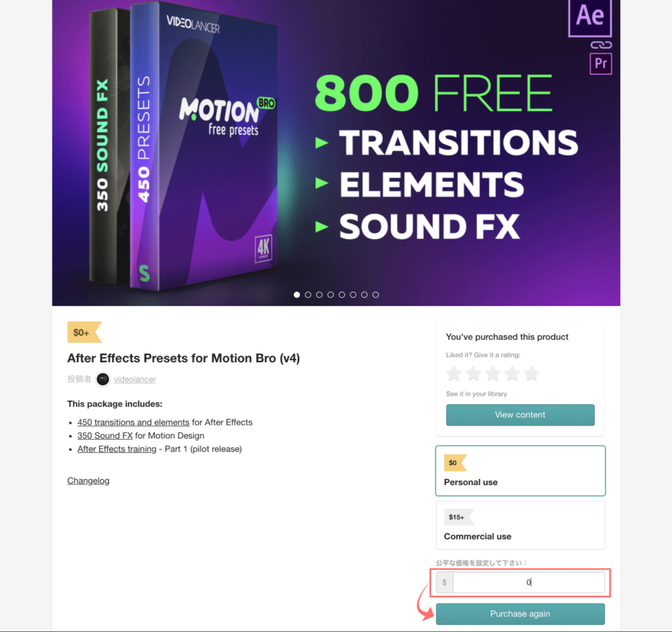Go to the second carousel slide dot
The image size is (672, 632).
tap(308, 295)
